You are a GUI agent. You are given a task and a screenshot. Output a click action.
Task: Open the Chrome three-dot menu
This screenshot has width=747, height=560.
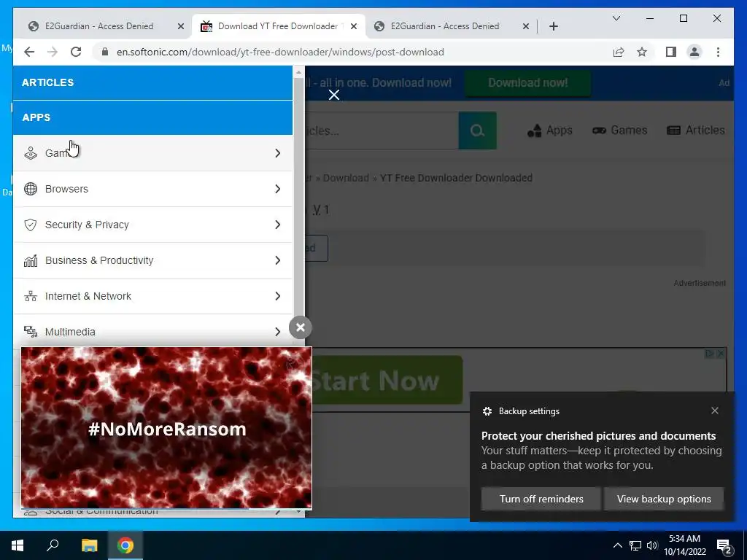(x=718, y=52)
